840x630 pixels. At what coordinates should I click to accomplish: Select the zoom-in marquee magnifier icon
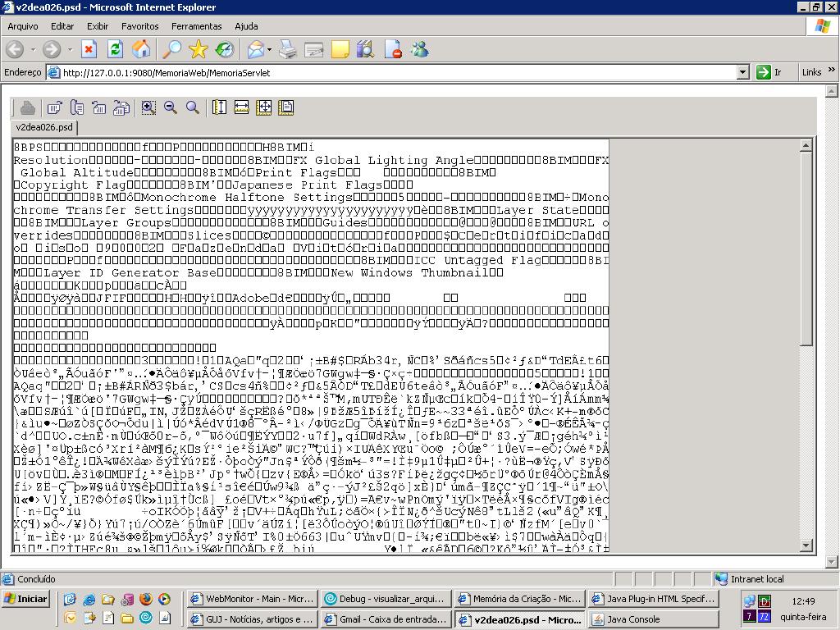pos(148,107)
